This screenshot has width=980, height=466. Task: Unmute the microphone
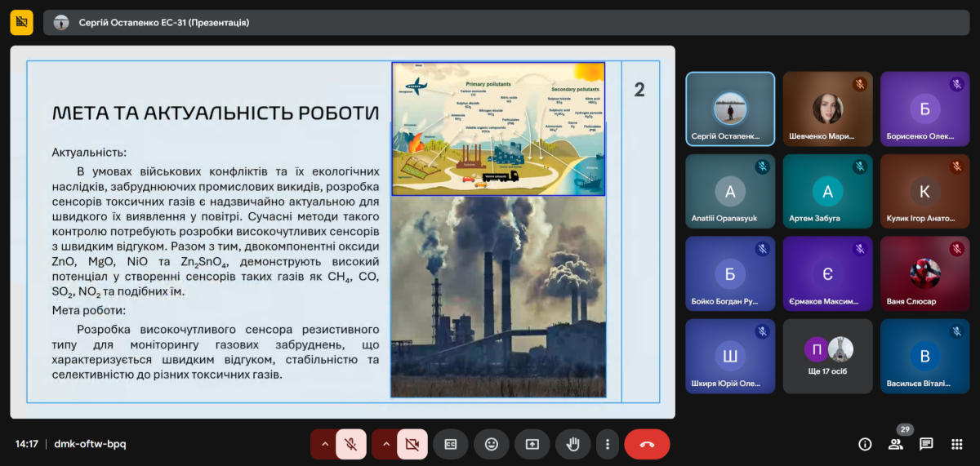tap(351, 444)
